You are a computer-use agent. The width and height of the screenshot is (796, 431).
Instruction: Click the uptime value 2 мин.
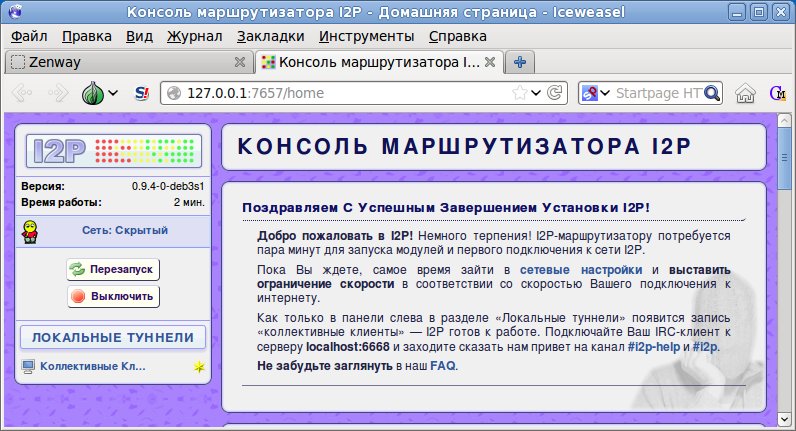189,202
